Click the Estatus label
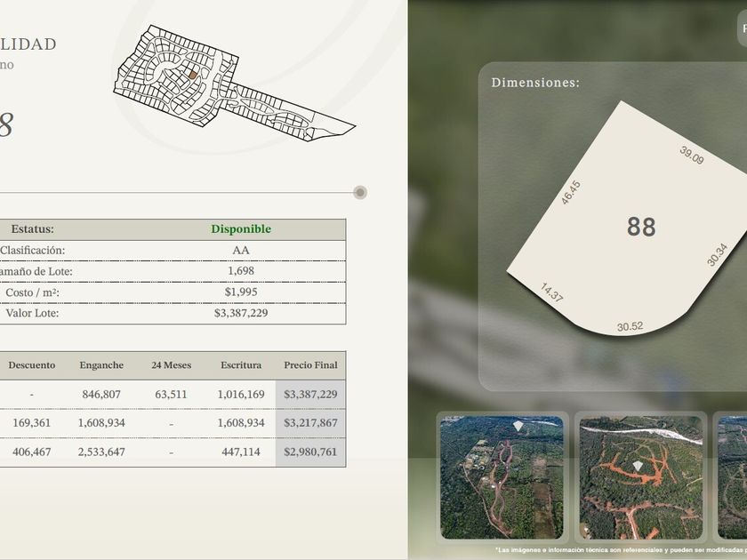747x560 pixels. click(32, 229)
